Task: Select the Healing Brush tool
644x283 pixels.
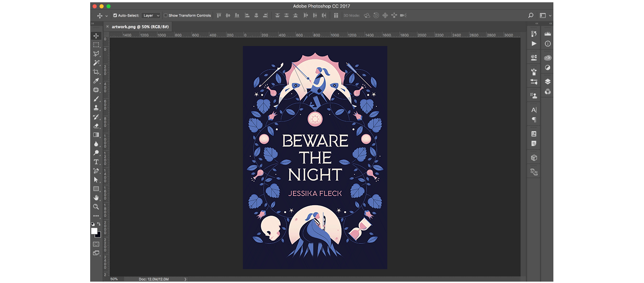Action: 96,90
